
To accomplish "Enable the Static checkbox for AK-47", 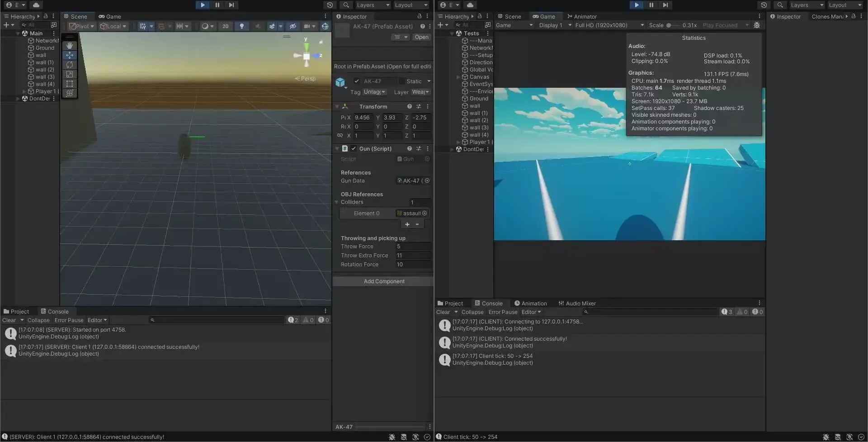I will (x=401, y=81).
